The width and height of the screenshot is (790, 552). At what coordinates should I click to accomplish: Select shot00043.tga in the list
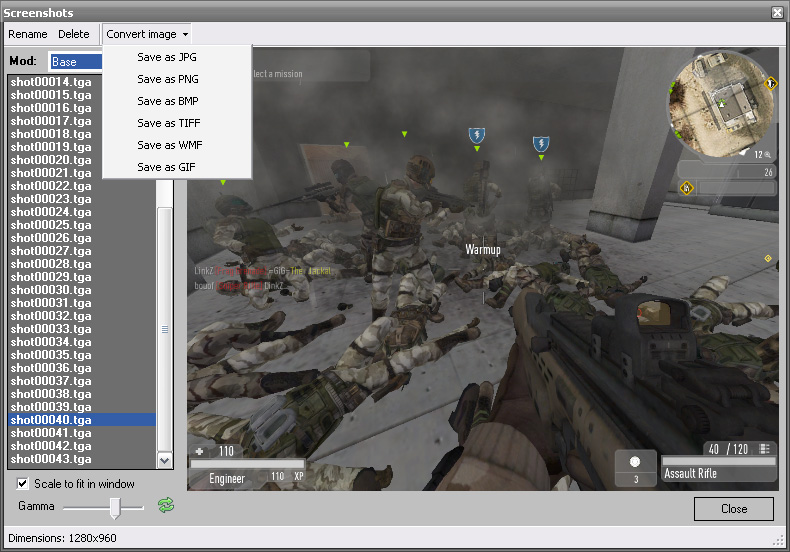point(82,459)
